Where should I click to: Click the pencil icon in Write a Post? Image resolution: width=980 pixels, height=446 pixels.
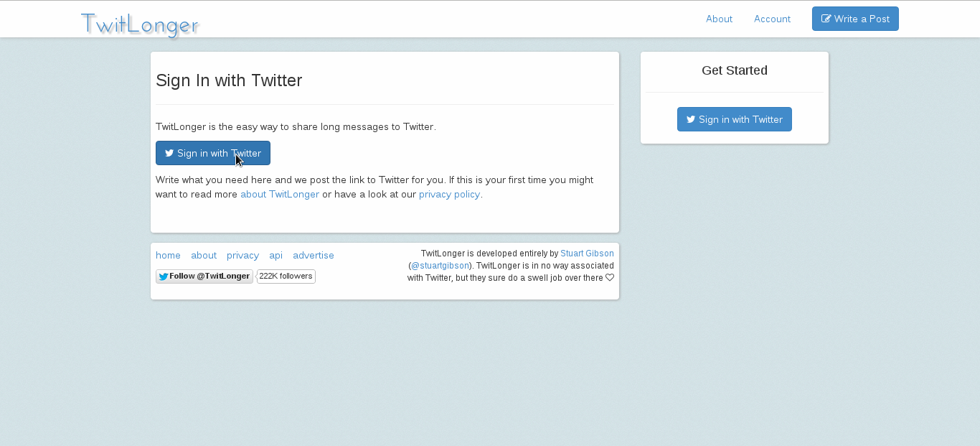(x=826, y=19)
